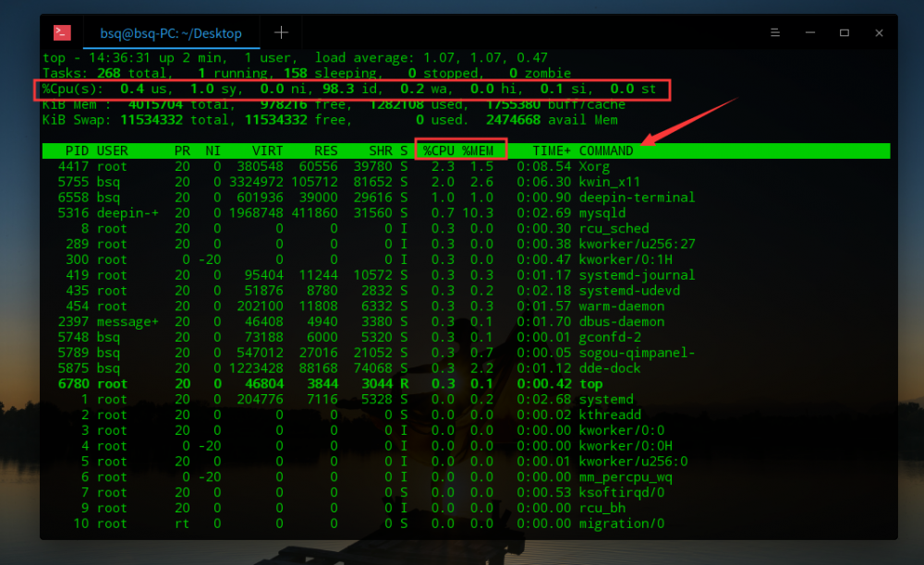Image resolution: width=924 pixels, height=565 pixels.
Task: Click the SHR column header
Action: coord(381,150)
